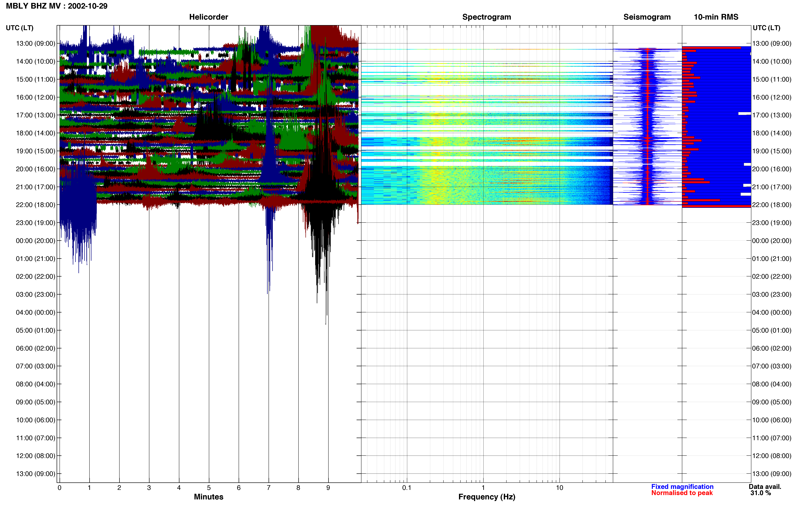
Task: Click left axis label '20:00 (16:00)'
Action: (36, 169)
